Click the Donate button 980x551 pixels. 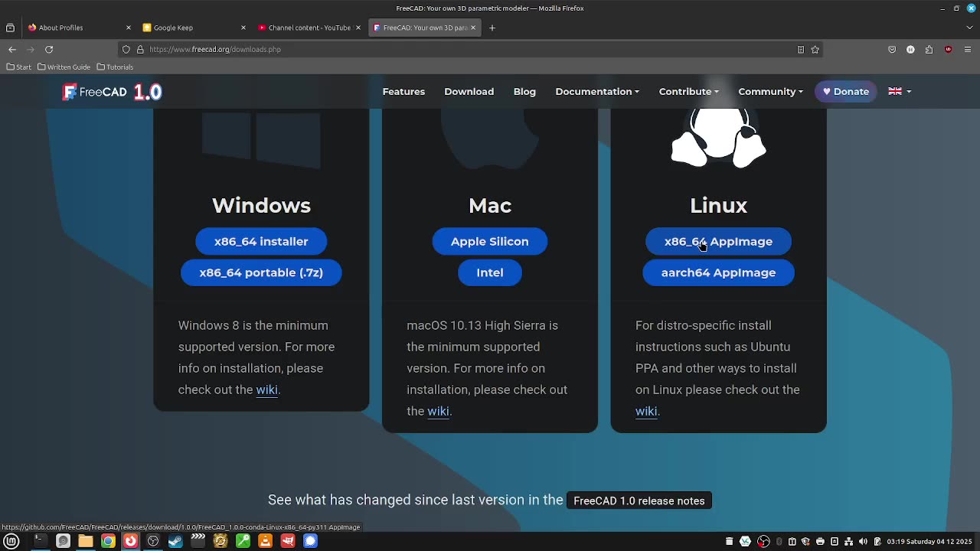(x=846, y=91)
